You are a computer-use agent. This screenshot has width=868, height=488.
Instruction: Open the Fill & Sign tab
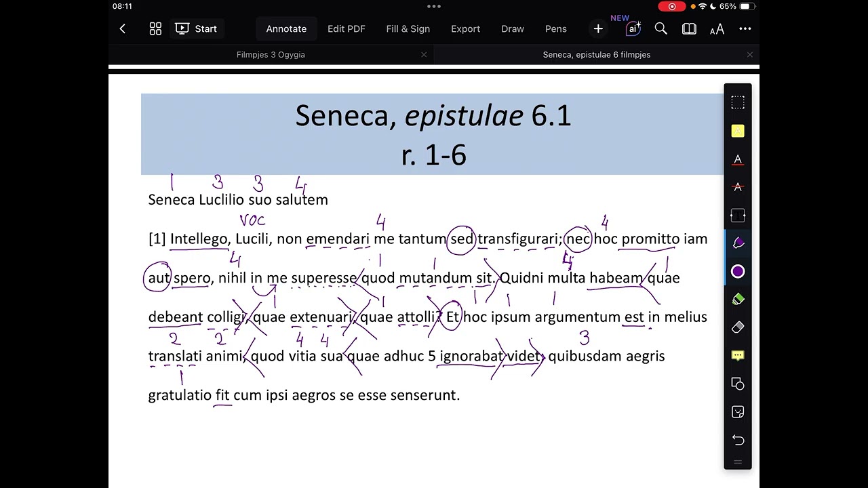pos(408,28)
